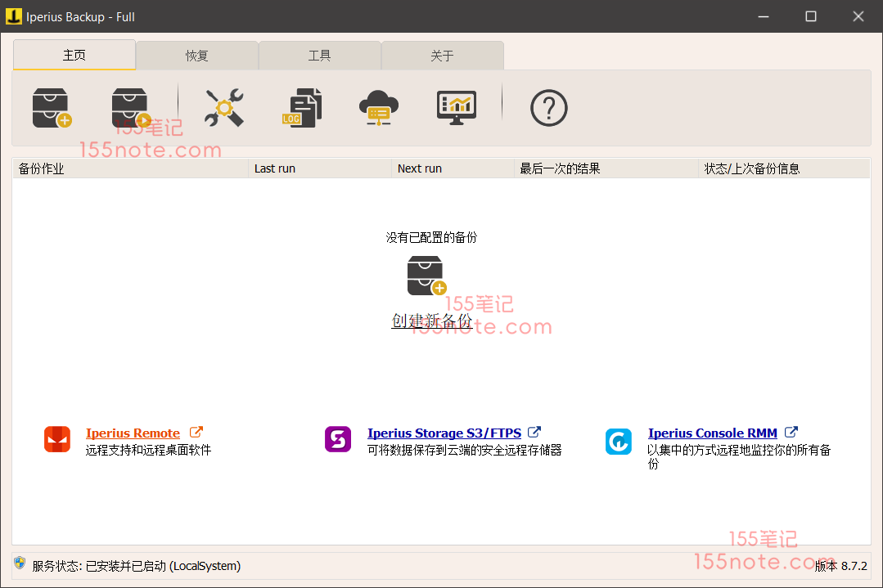Switch to the 工具 tab
883x588 pixels.
pos(320,56)
